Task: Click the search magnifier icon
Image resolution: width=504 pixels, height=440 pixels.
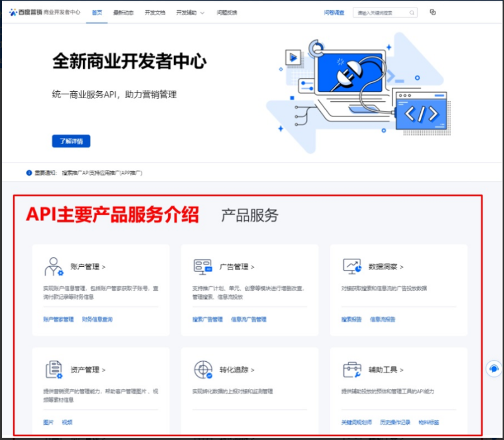Action: pos(411,12)
